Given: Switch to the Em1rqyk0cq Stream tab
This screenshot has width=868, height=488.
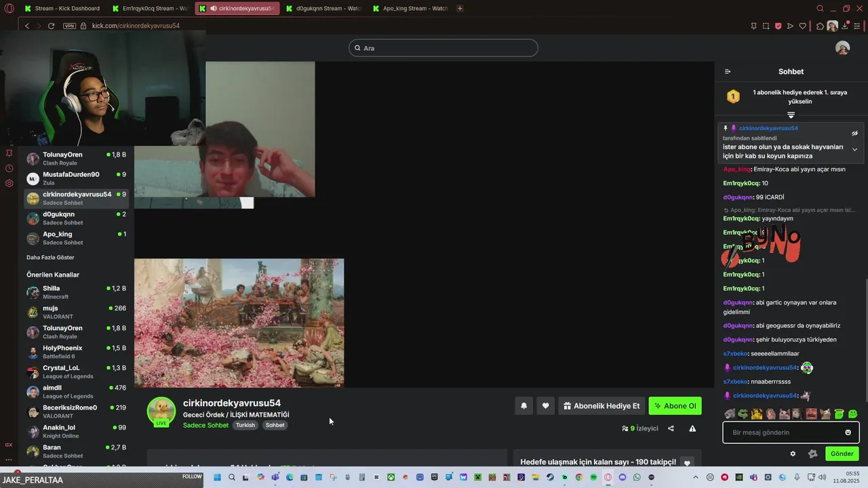Looking at the screenshot, I should tap(151, 8).
